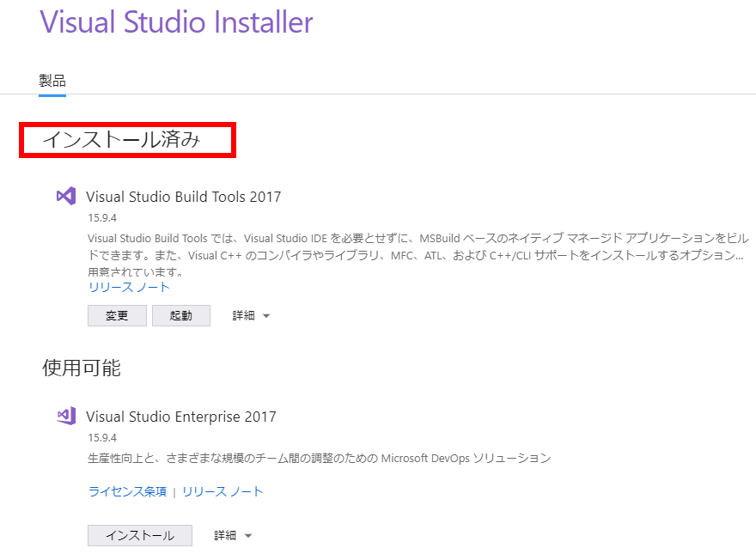
Task: Click 起動 button for Build Tools 2017
Action: pyautogui.click(x=180, y=315)
